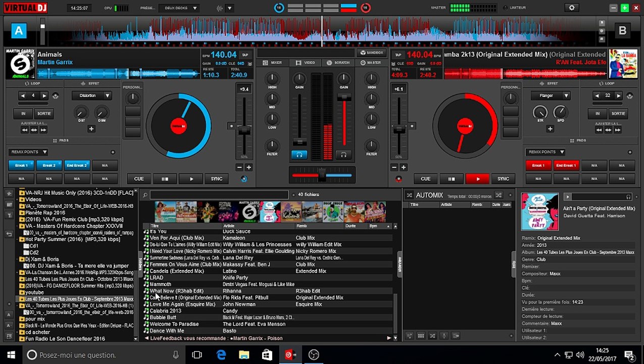Viewport: 644px width, 364px height.
Task: Add effect slot with plus on deck A
Action: (x=91, y=129)
